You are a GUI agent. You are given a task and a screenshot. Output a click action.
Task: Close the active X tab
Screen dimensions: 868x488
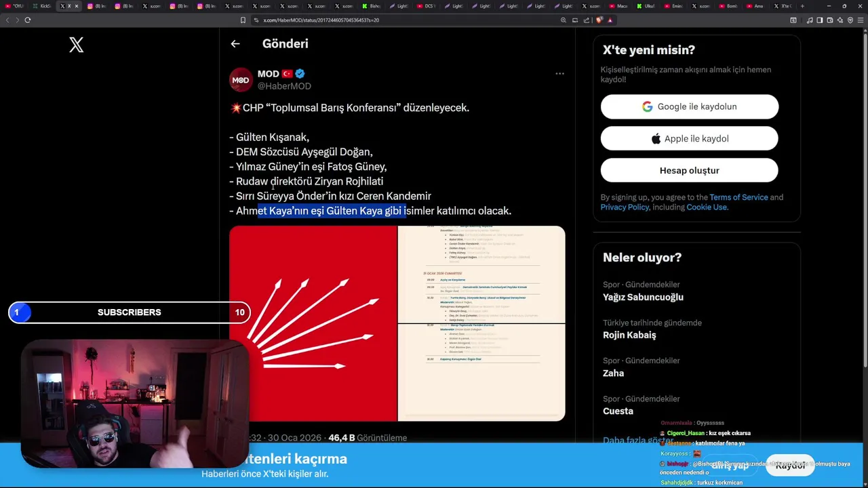[76, 6]
